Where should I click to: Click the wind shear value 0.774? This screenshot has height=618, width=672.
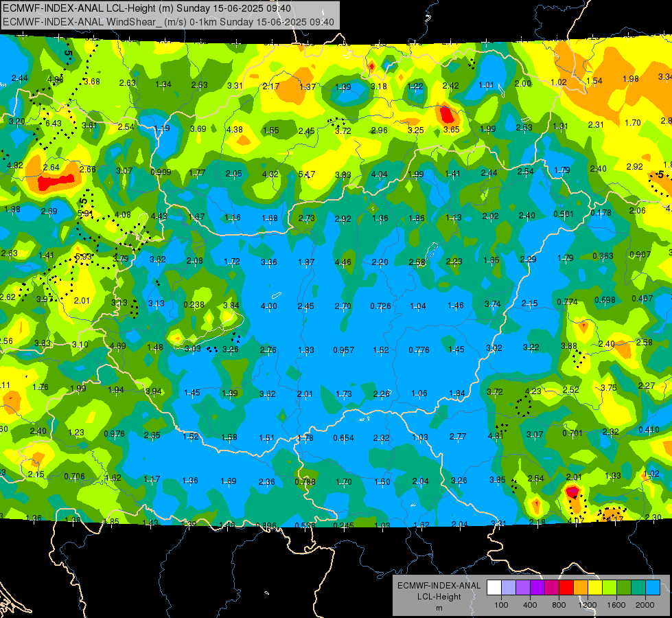(568, 302)
